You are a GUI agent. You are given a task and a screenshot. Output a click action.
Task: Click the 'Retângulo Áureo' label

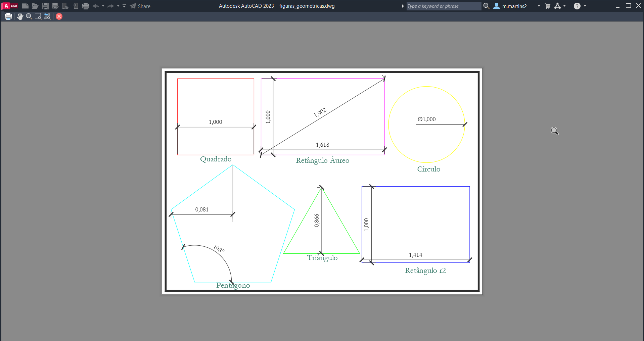[x=323, y=160]
